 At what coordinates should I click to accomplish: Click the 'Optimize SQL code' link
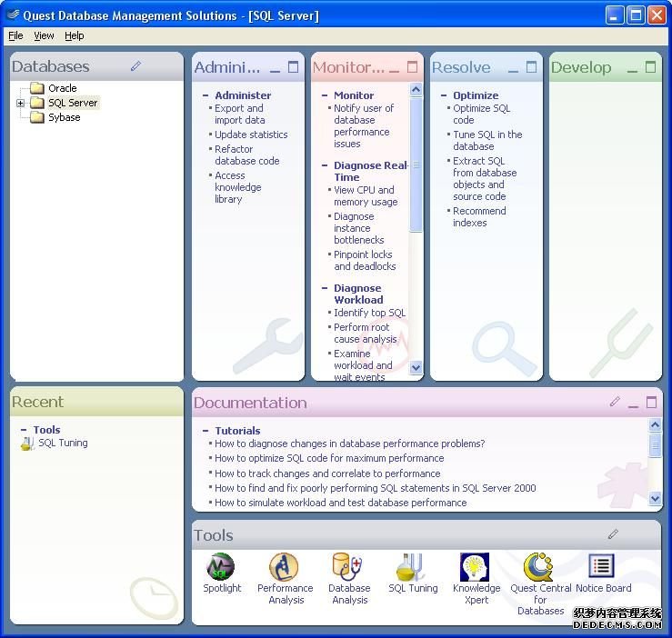coord(481,114)
